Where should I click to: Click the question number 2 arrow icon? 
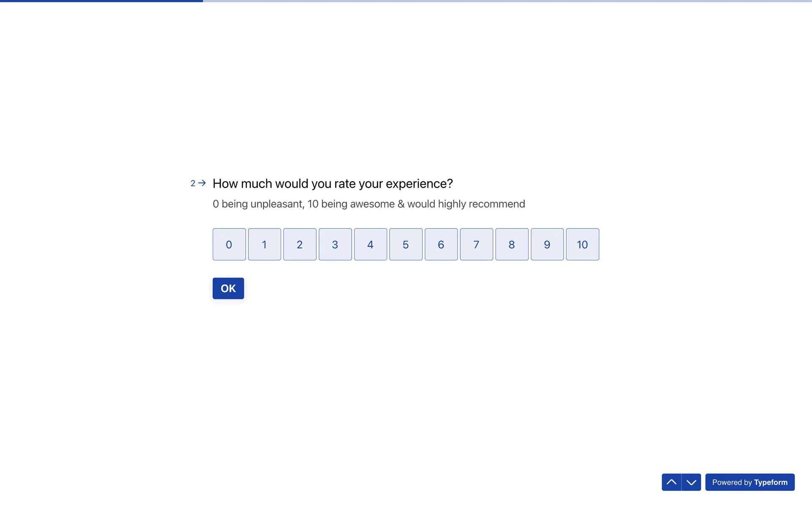[202, 183]
